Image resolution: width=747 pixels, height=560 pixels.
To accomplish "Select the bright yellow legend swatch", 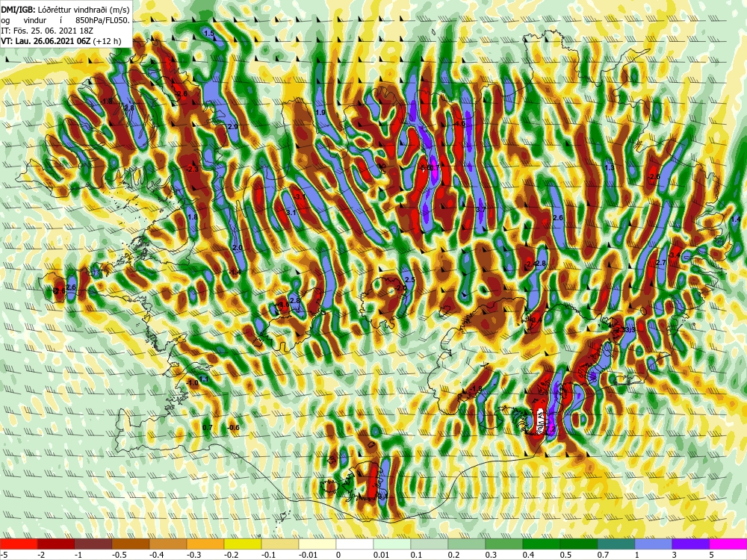I will point(243,544).
